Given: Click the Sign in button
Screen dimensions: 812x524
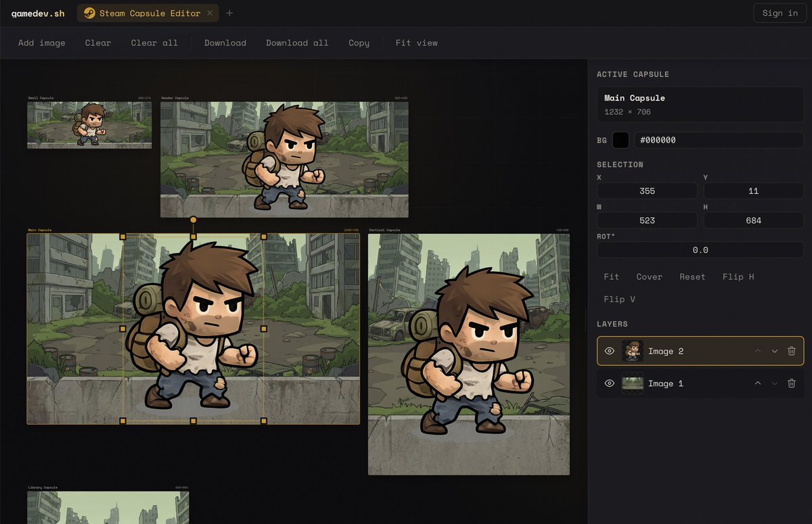Looking at the screenshot, I should point(780,13).
